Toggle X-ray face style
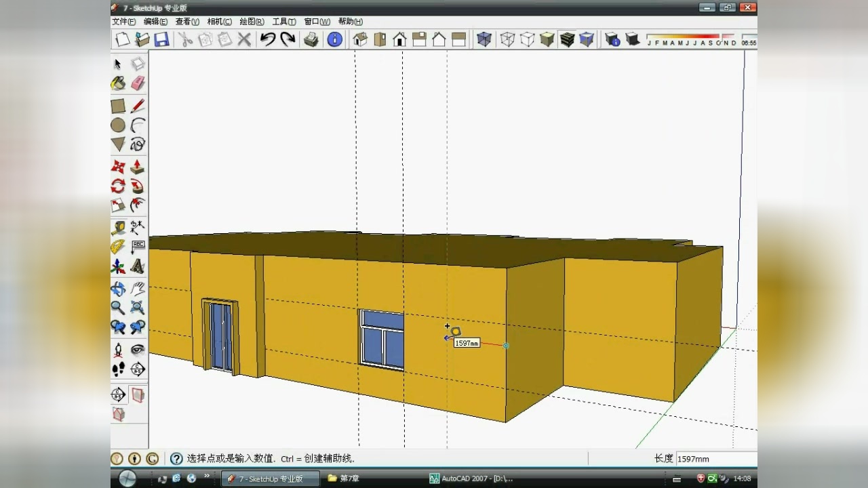The height and width of the screenshot is (488, 868). 484,39
